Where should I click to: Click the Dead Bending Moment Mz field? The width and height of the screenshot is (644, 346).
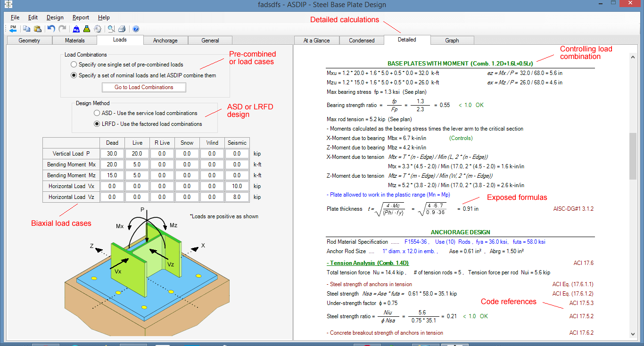[112, 175]
